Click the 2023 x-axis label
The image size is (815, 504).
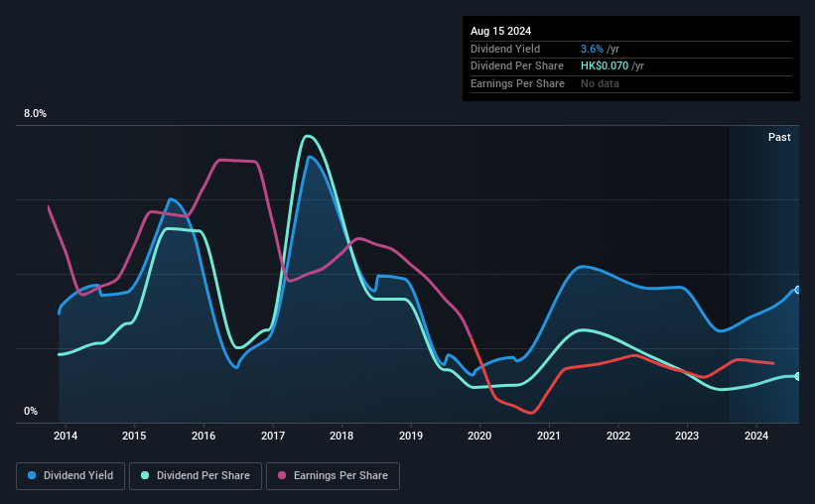point(687,436)
